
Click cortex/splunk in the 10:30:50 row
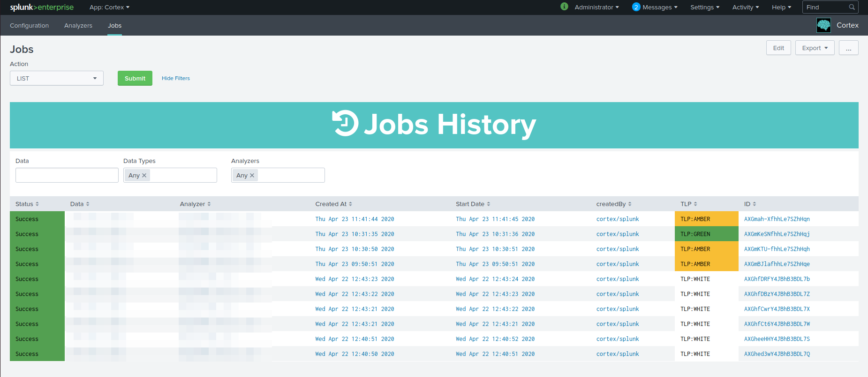coord(618,249)
